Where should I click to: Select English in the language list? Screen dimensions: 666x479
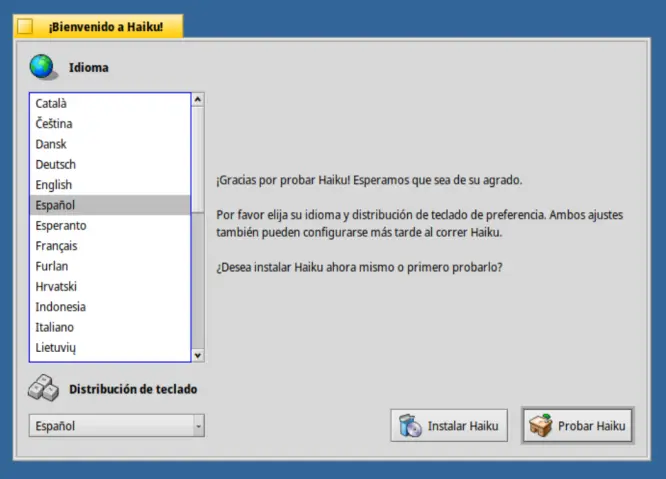(x=110, y=185)
